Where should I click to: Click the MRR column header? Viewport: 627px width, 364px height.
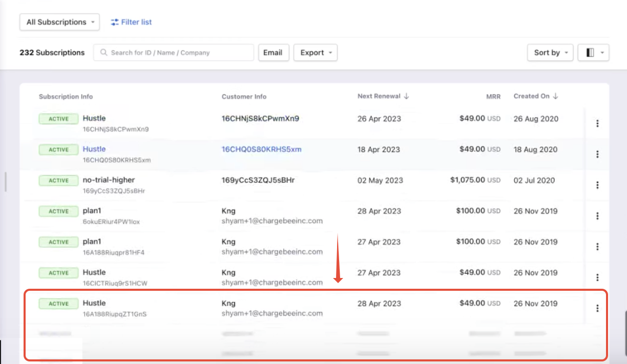click(x=493, y=96)
